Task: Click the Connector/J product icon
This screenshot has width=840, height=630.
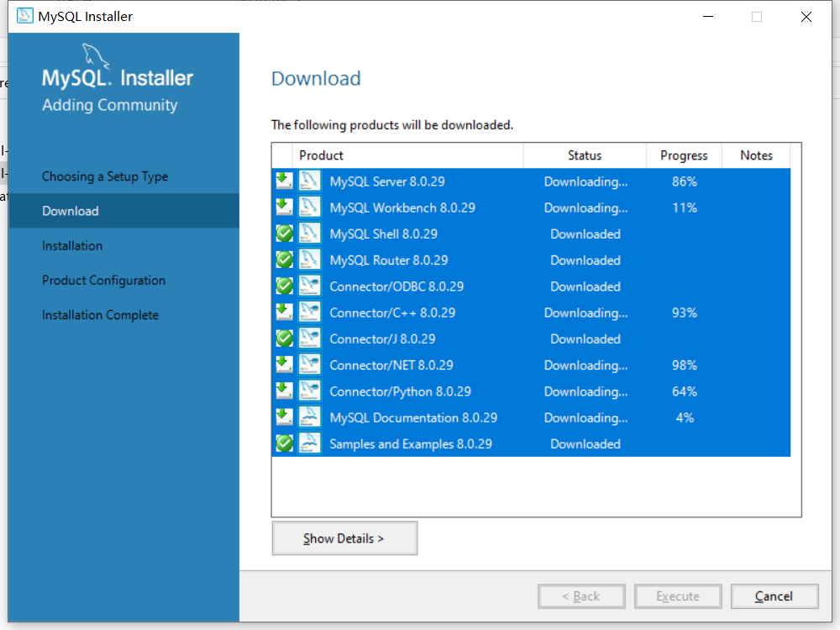Action: point(310,339)
